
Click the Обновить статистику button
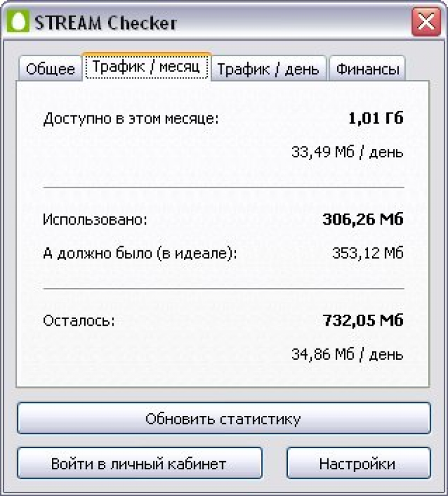tap(224, 418)
